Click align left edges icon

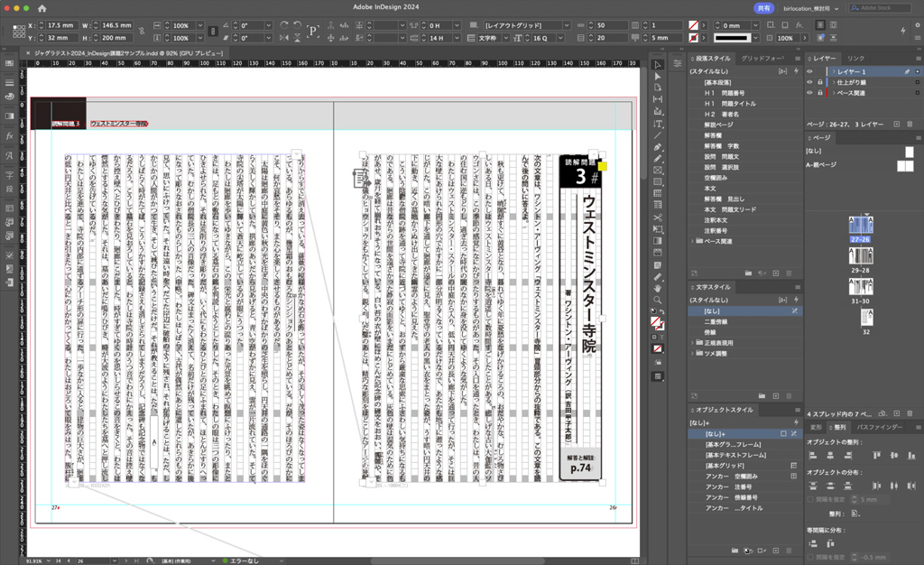(x=813, y=456)
